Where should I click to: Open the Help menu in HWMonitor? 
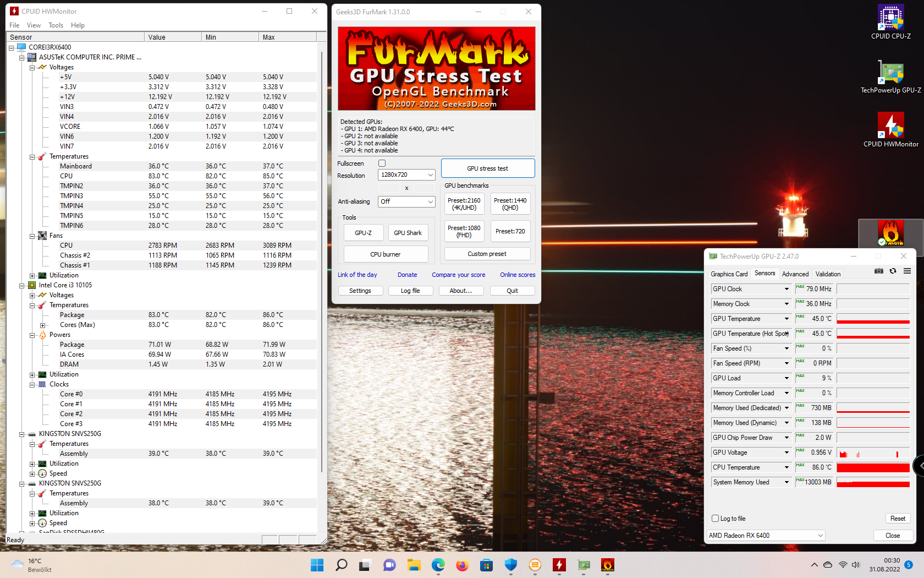[x=78, y=25]
